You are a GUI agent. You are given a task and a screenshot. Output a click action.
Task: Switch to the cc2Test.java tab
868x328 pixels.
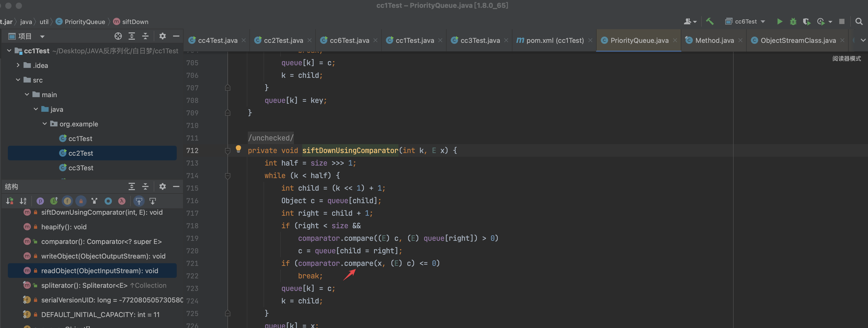point(283,40)
